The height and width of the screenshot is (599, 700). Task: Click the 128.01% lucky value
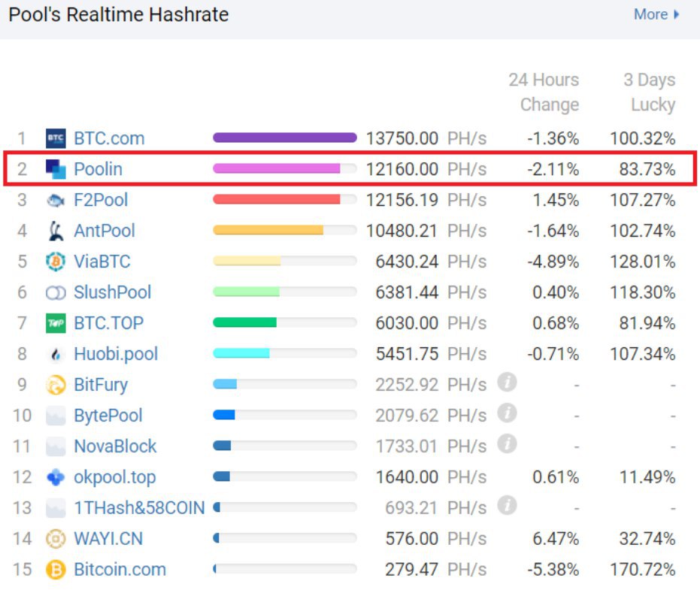[643, 262]
